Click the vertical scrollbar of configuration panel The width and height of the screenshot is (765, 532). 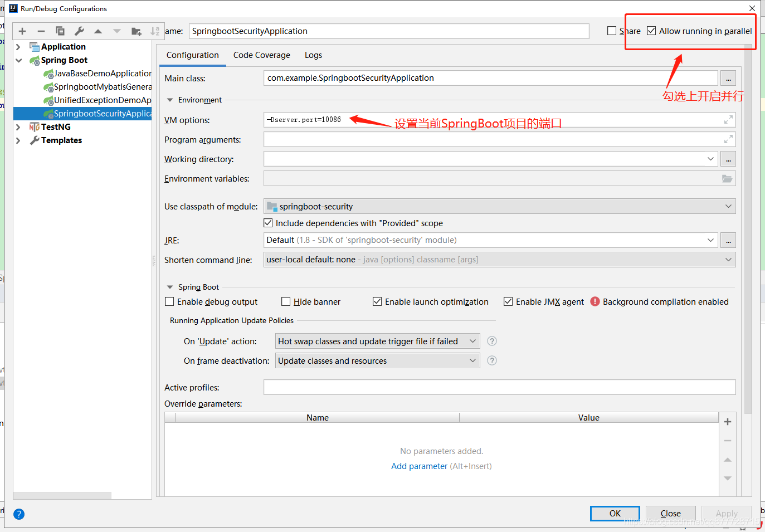[x=748, y=228]
